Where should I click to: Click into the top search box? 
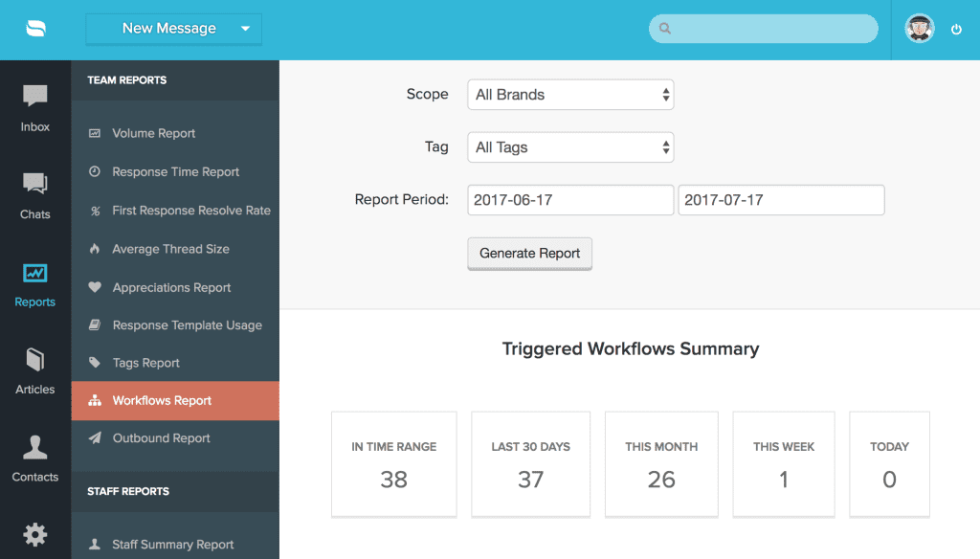click(x=763, y=28)
